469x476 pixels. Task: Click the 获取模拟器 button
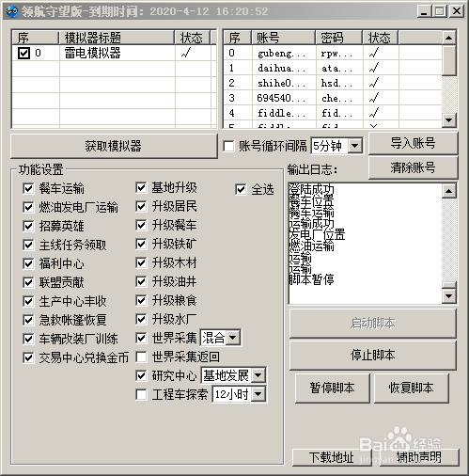click(114, 146)
